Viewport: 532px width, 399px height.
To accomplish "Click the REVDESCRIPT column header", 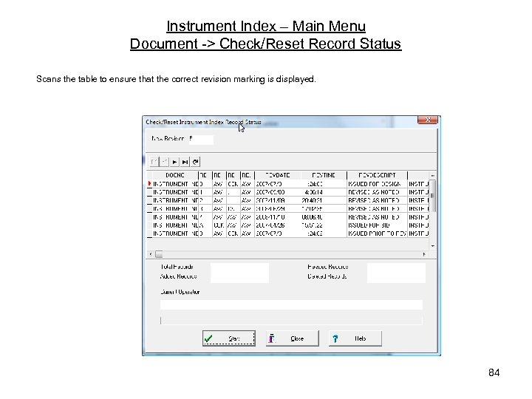I will pyautogui.click(x=377, y=175).
